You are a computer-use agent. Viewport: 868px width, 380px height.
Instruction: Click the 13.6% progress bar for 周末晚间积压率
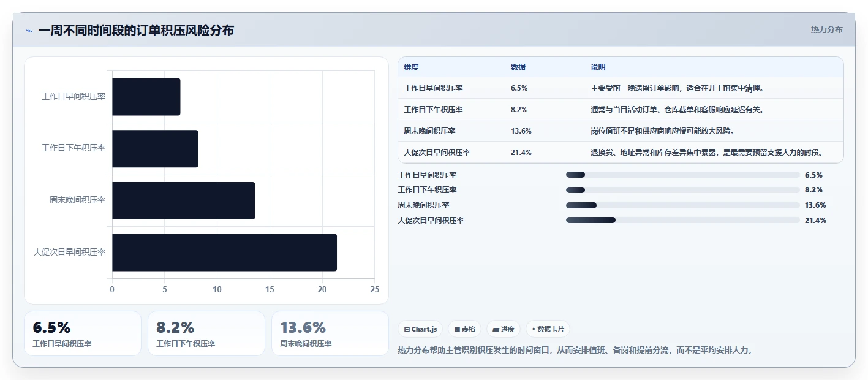click(683, 205)
